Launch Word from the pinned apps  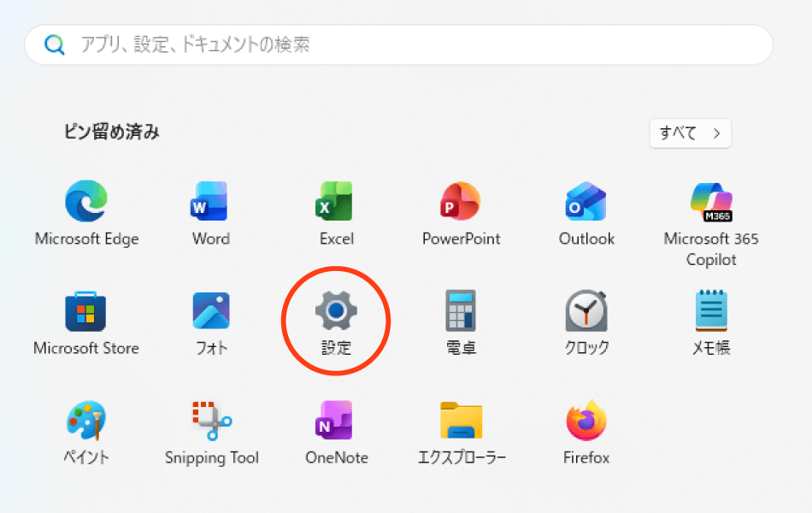pyautogui.click(x=209, y=201)
